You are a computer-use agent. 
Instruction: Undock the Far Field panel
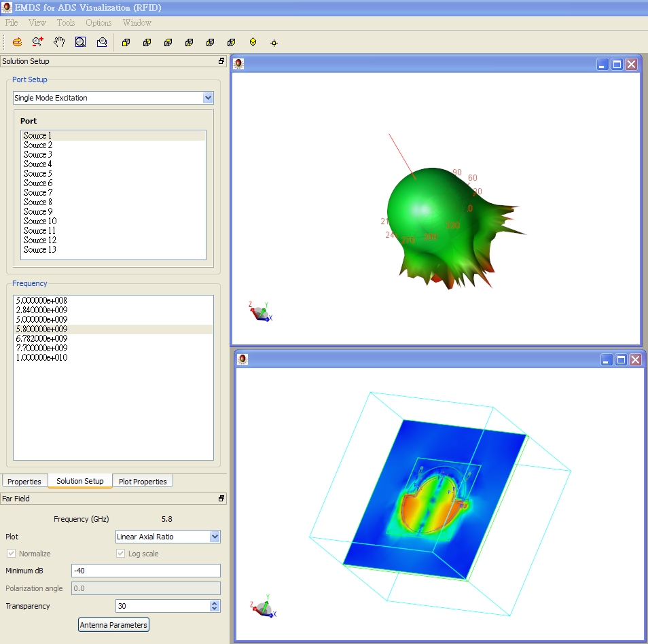(x=221, y=499)
